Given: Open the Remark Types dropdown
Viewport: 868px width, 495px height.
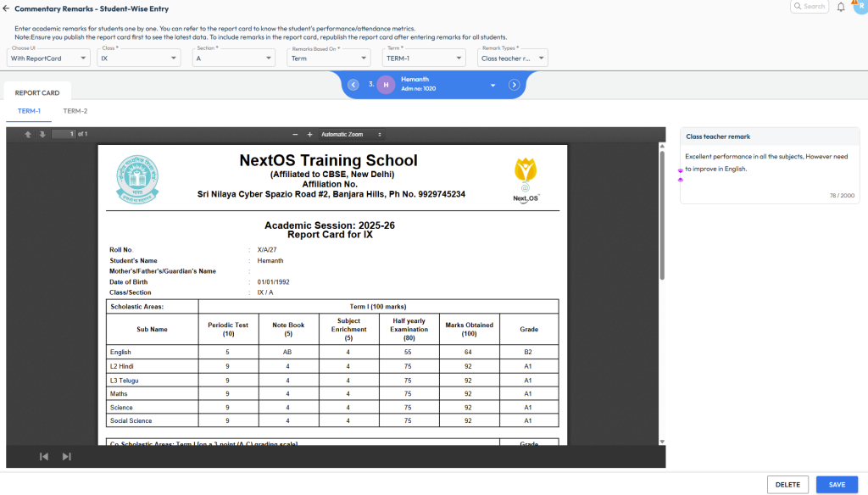Looking at the screenshot, I should [513, 58].
